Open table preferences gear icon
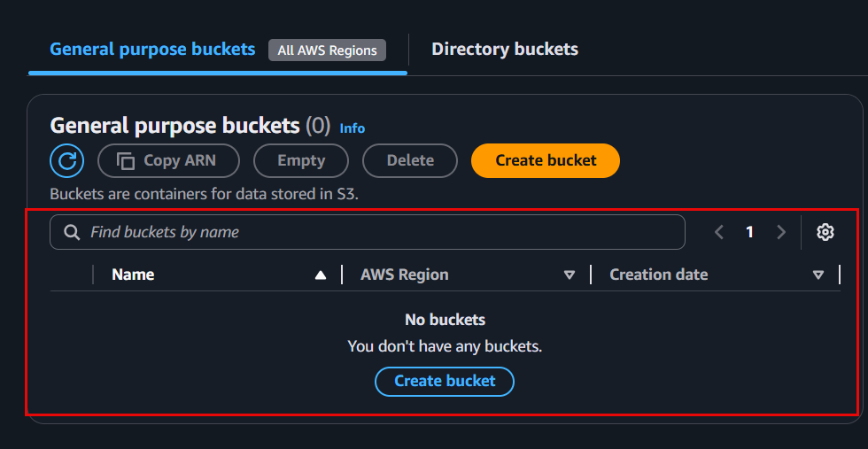 (825, 232)
